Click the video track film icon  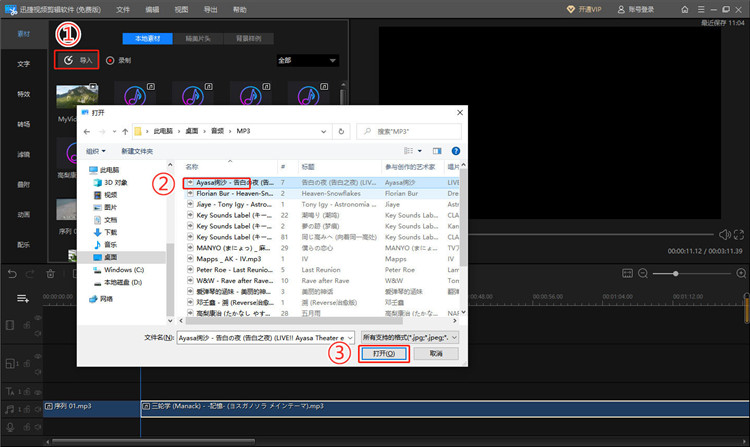10,325
